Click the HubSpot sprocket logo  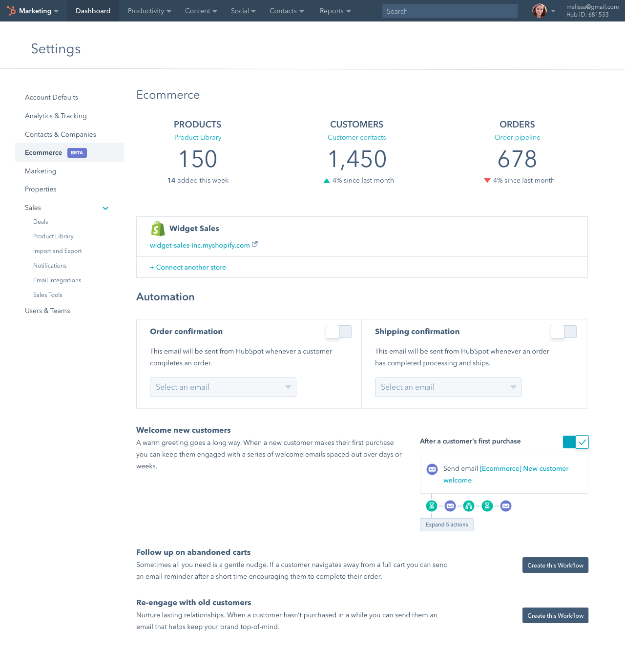click(x=11, y=11)
